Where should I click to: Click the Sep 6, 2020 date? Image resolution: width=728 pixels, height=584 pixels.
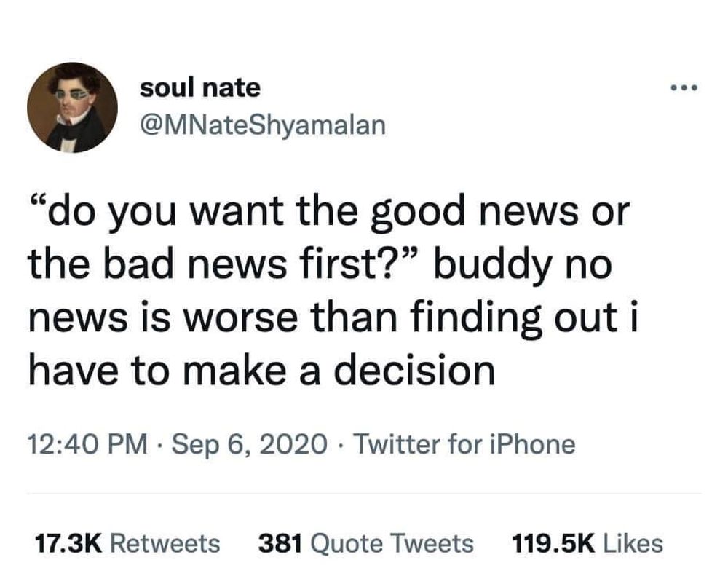(249, 443)
